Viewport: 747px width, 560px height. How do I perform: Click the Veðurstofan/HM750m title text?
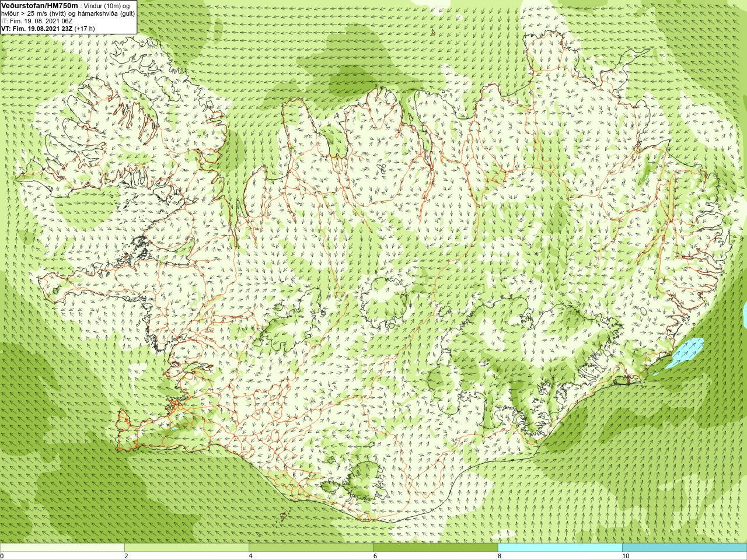point(40,5)
